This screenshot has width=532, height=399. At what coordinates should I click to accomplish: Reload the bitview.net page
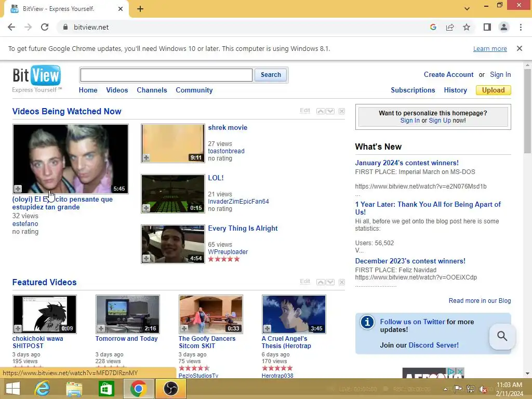(x=45, y=27)
